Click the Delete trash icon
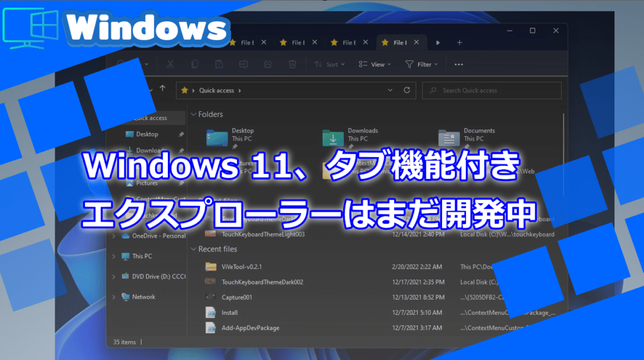The height and width of the screenshot is (360, 644). tap(292, 65)
